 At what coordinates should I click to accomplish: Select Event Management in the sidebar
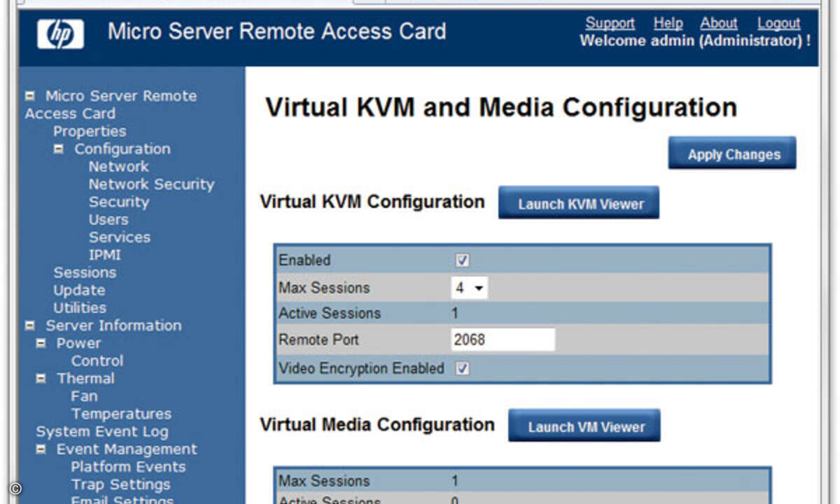pos(127,449)
